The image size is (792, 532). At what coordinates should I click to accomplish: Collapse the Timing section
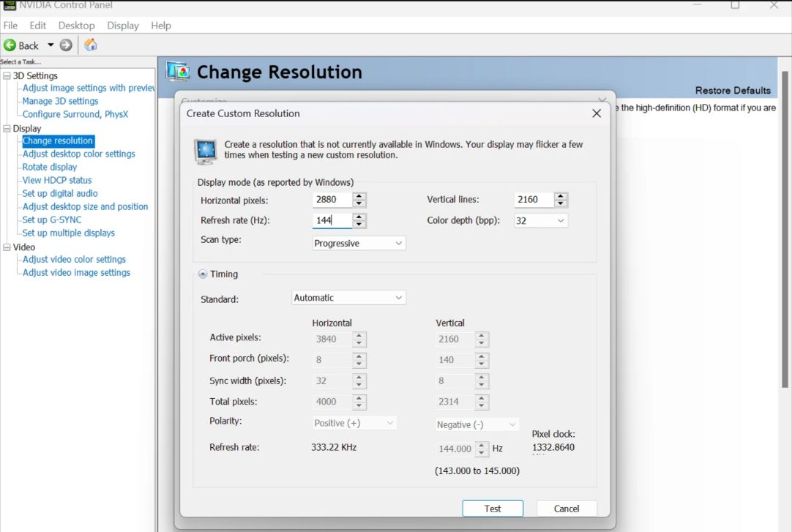pos(202,274)
